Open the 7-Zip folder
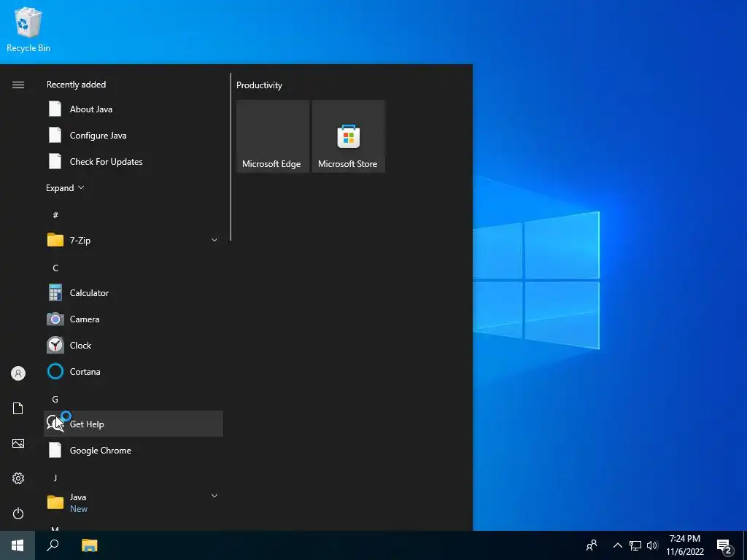The width and height of the screenshot is (747, 560). pos(133,240)
